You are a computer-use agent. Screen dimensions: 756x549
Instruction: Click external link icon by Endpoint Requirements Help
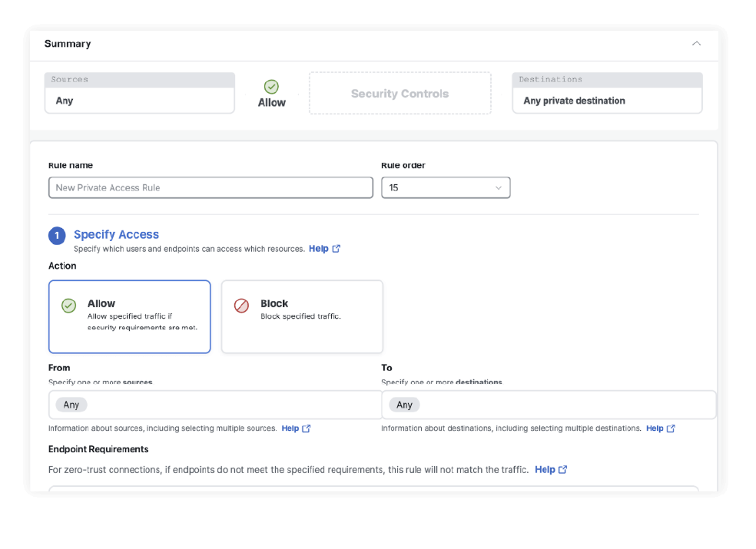click(x=563, y=469)
